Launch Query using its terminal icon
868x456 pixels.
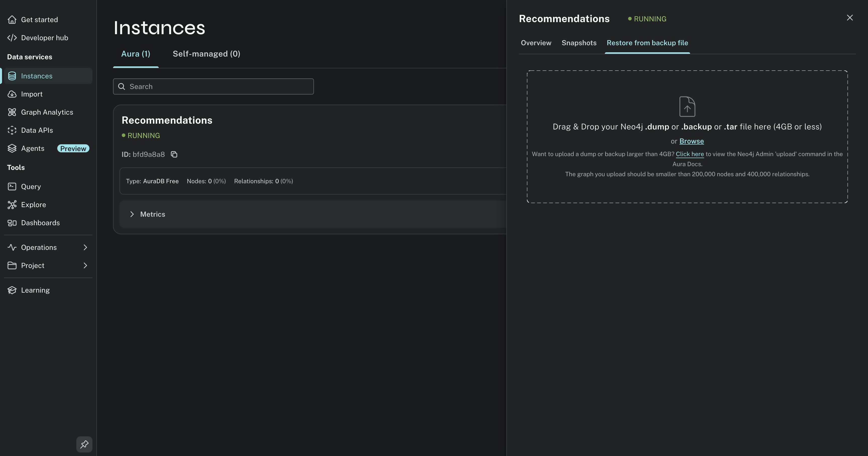coord(12,187)
